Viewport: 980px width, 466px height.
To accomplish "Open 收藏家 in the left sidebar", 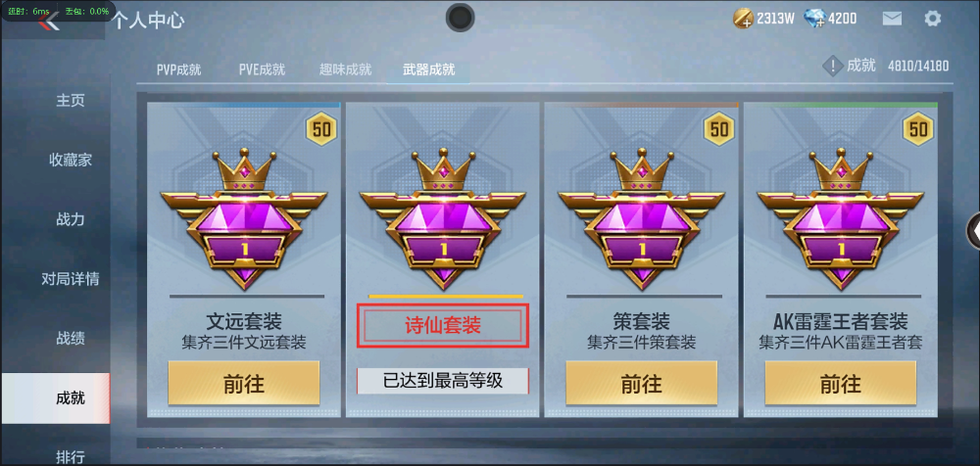I will pyautogui.click(x=70, y=160).
